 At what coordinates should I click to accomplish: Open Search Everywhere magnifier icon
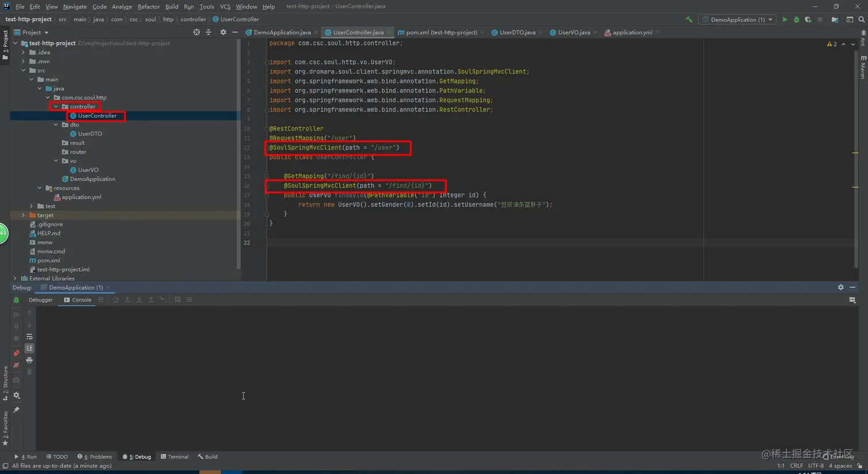point(861,20)
